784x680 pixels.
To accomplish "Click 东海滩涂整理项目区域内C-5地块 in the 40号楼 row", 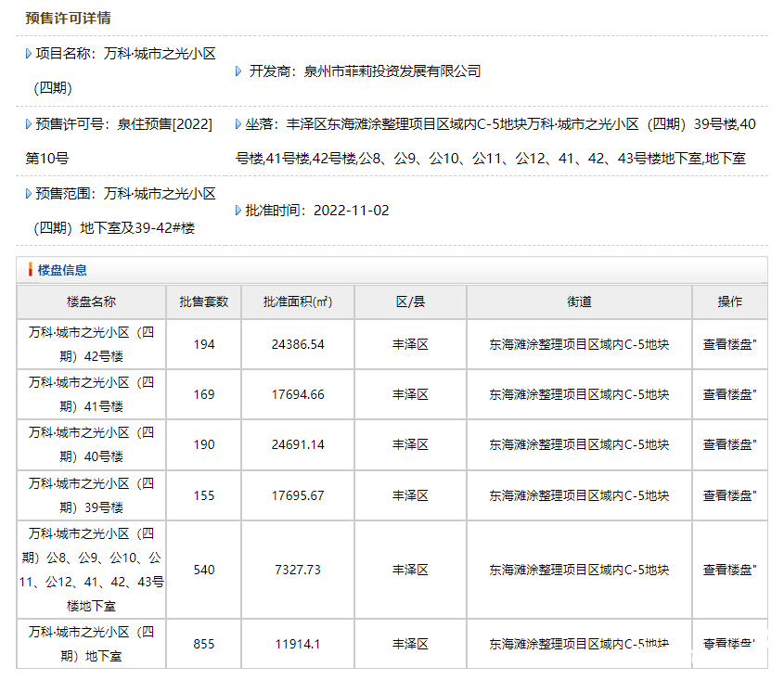I will (x=580, y=444).
